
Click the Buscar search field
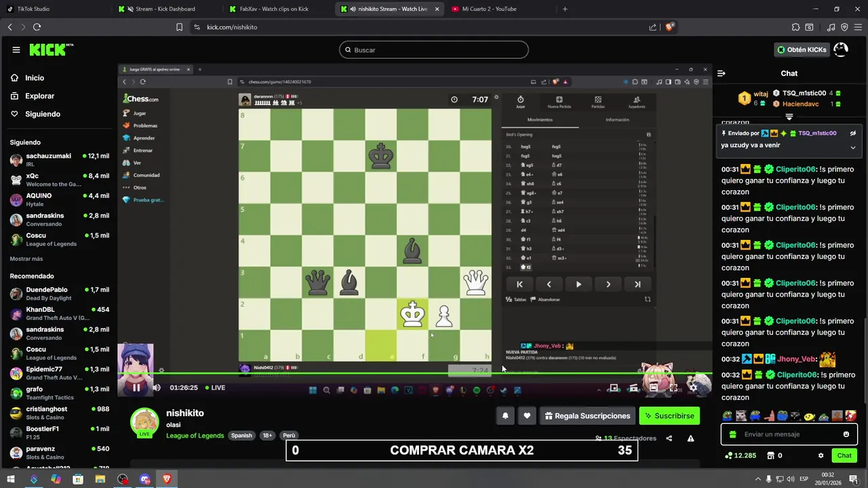(x=434, y=49)
